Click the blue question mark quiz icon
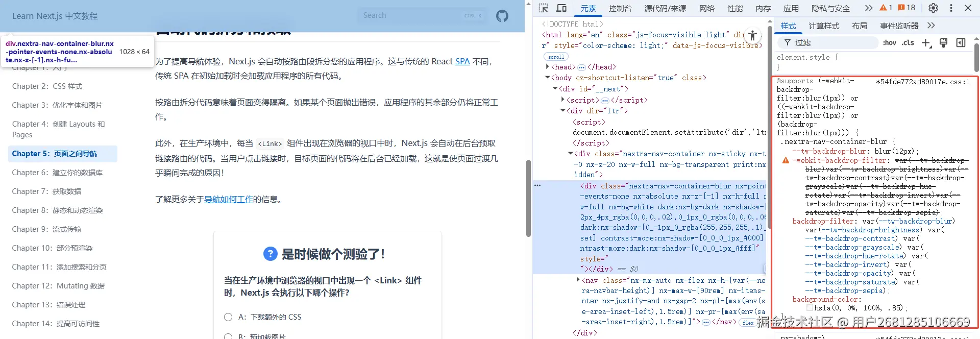This screenshot has width=980, height=339. (270, 254)
